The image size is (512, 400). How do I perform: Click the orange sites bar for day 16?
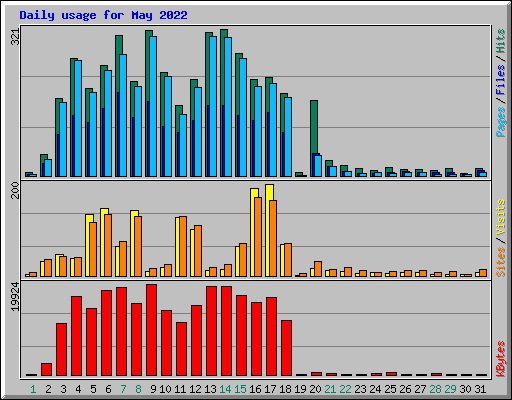pos(258,237)
